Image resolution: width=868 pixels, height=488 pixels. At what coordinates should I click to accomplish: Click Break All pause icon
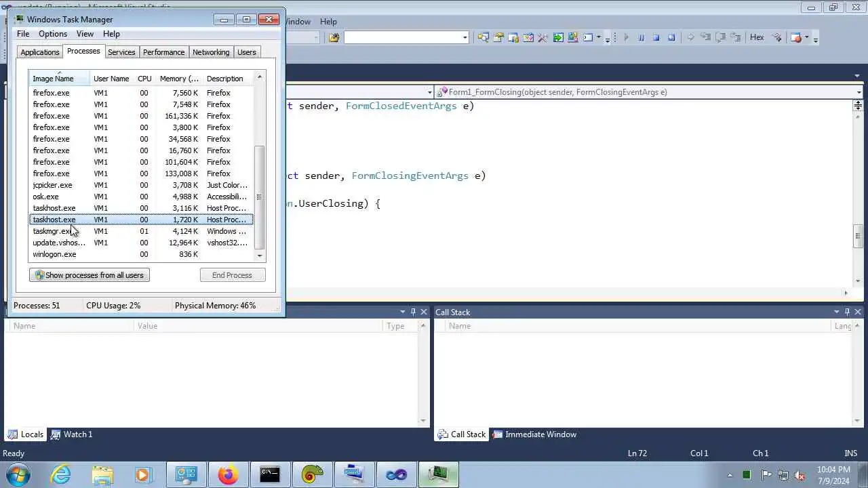click(641, 38)
